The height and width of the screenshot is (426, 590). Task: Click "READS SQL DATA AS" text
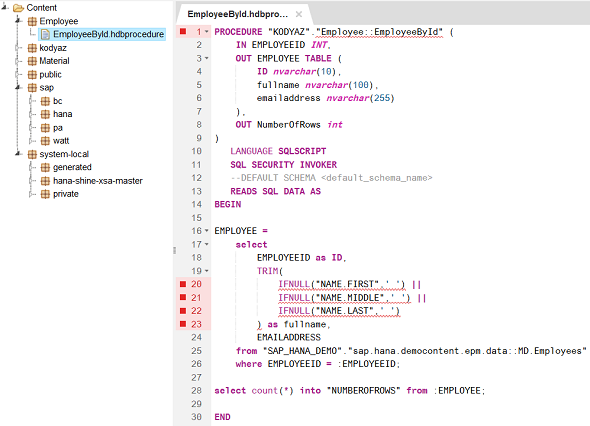[x=275, y=191]
